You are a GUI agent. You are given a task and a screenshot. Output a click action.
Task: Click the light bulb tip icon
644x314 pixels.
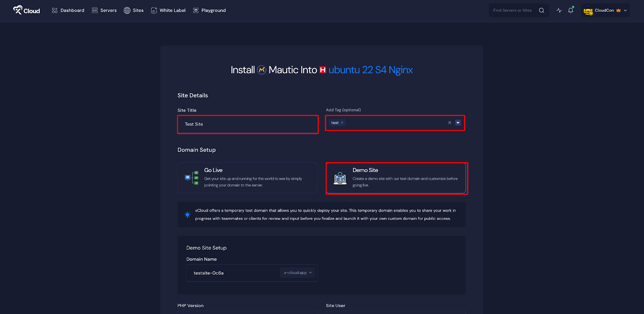[x=188, y=215]
